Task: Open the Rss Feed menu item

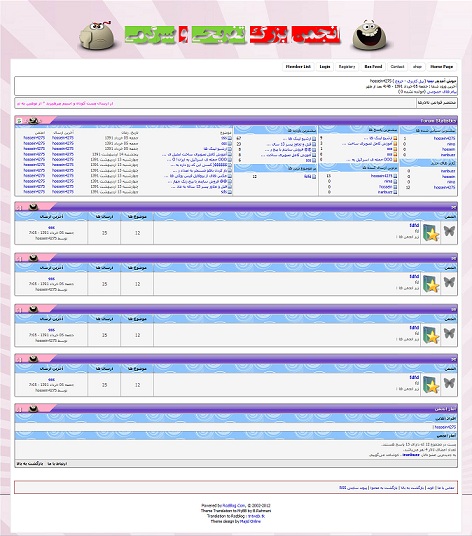Action: pyautogui.click(x=373, y=67)
